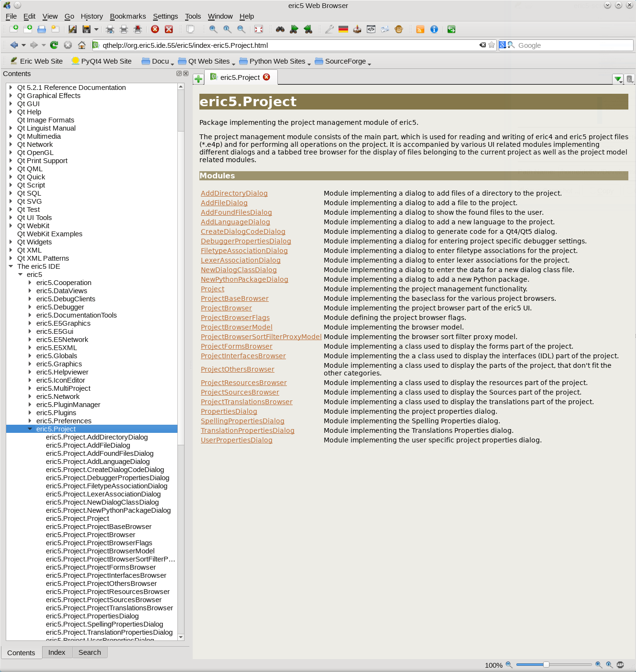Click the Print as PDF icon
Viewport: 636px width, 672px height.
138,29
